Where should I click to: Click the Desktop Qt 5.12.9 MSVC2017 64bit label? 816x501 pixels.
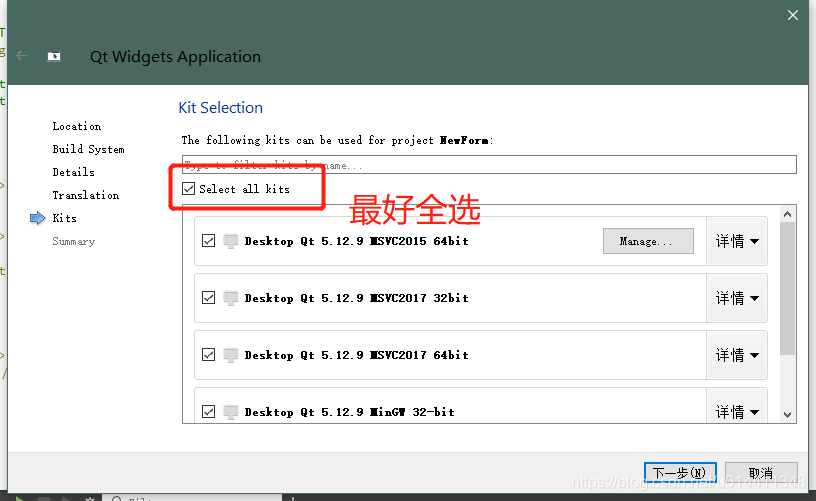pyautogui.click(x=356, y=355)
